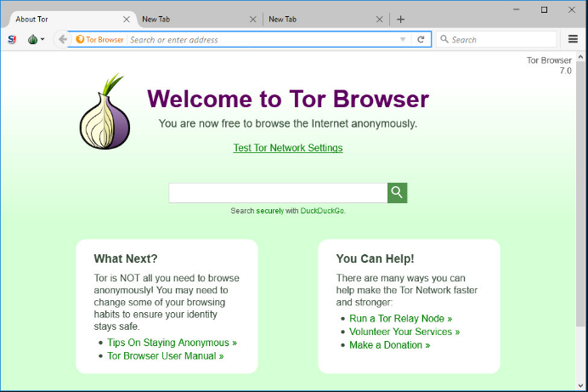Reload the current page
This screenshot has height=392, width=588.
[421, 39]
